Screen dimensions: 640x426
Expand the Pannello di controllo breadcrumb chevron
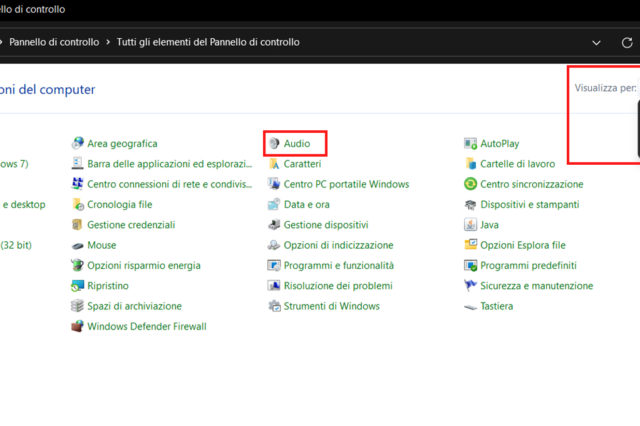coord(108,42)
